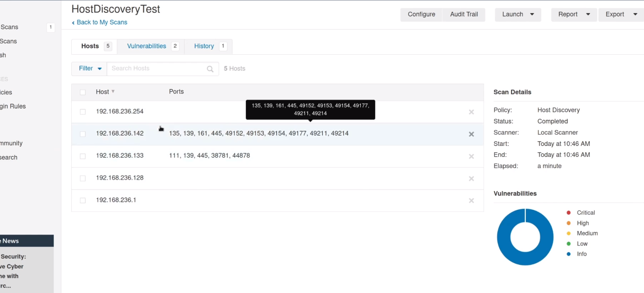644x293 pixels.
Task: Delete the 192.168.236.1 host row
Action: click(x=471, y=201)
